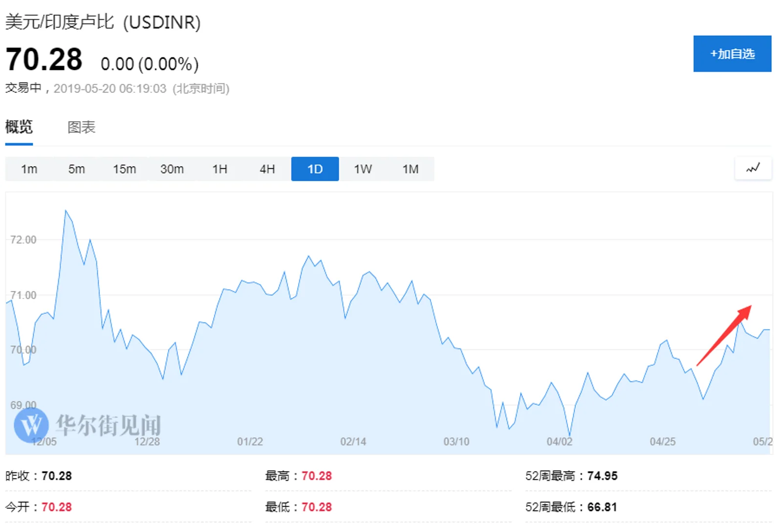Switch to the 概览 tab

[19, 127]
